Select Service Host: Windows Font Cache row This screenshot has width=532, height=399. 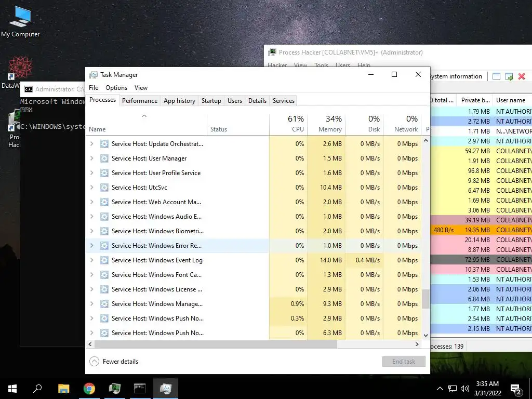pyautogui.click(x=254, y=275)
